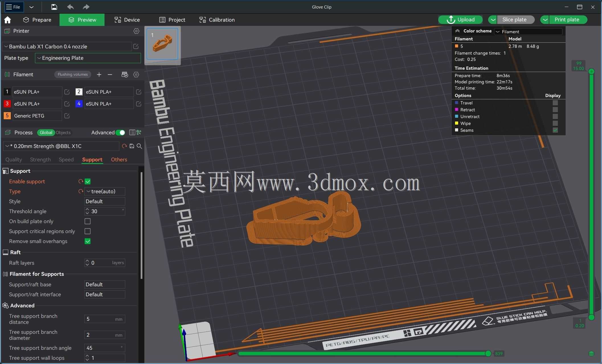602x364 pixels.
Task: Click the redo arrow icon
Action: (86, 7)
